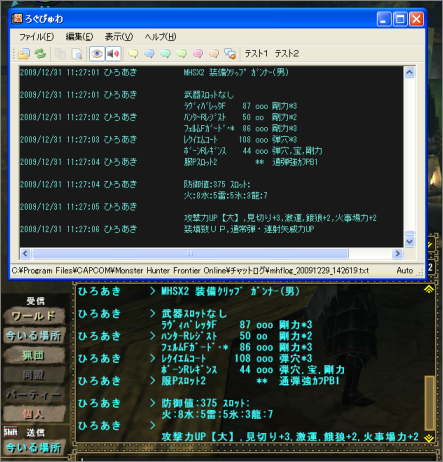
Task: Click the copy icon in the toolbar
Action: [x=61, y=54]
